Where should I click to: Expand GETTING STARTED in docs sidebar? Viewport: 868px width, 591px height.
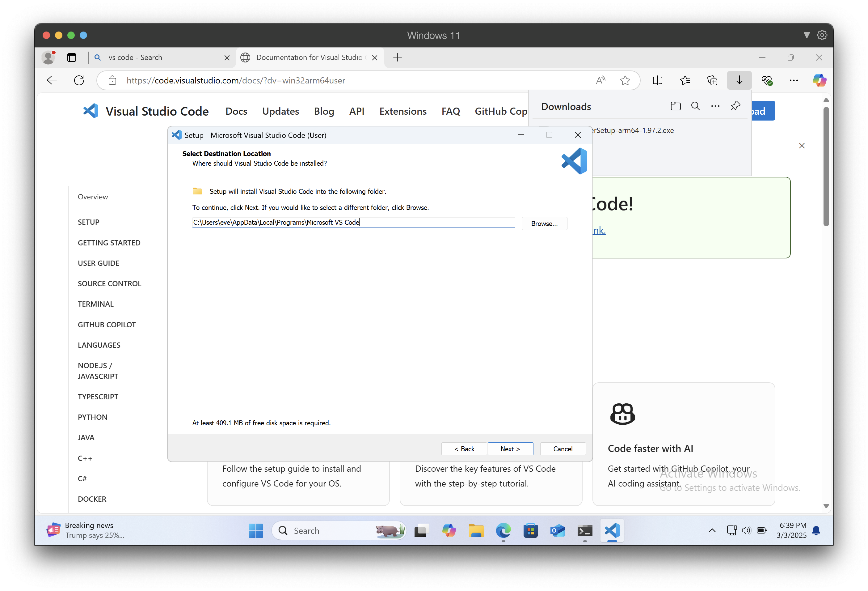click(x=109, y=243)
